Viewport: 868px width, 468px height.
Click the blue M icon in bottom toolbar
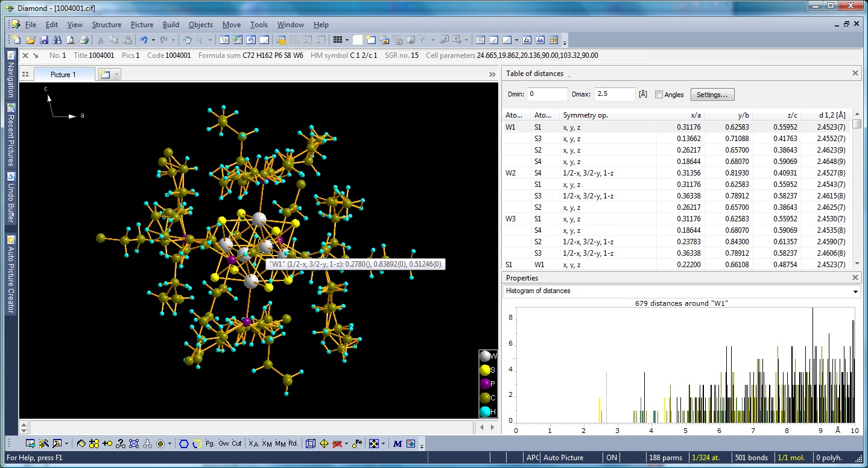(x=398, y=443)
